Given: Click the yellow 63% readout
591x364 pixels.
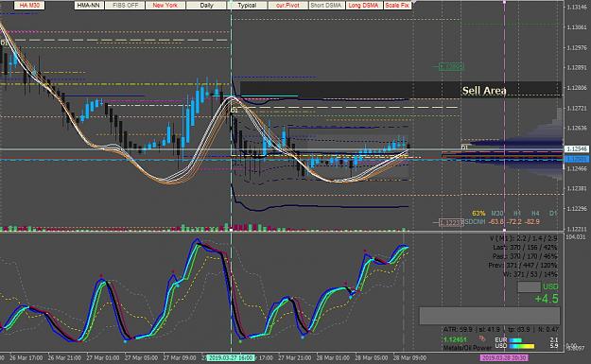Looking at the screenshot, I should 478,214.
